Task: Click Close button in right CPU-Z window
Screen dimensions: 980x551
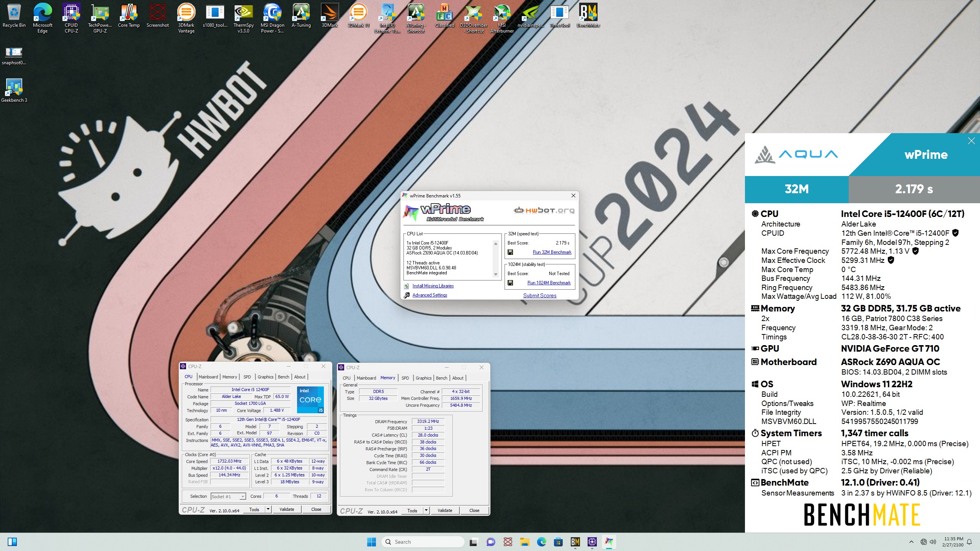Action: (474, 510)
